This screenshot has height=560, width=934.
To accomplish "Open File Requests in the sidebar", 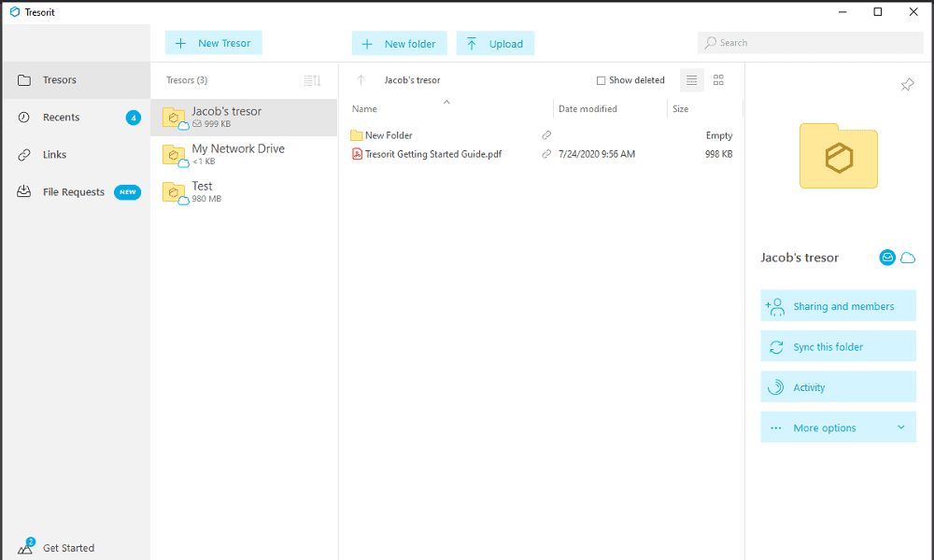I will point(77,192).
